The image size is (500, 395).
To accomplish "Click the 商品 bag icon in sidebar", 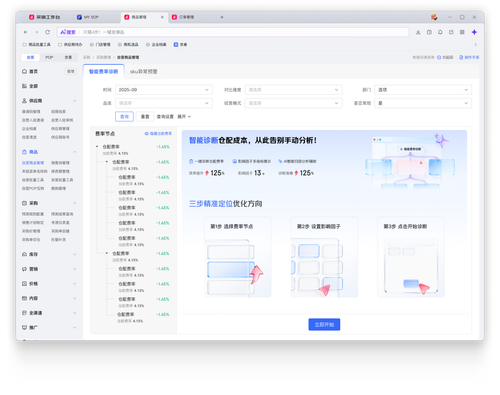I will (24, 152).
